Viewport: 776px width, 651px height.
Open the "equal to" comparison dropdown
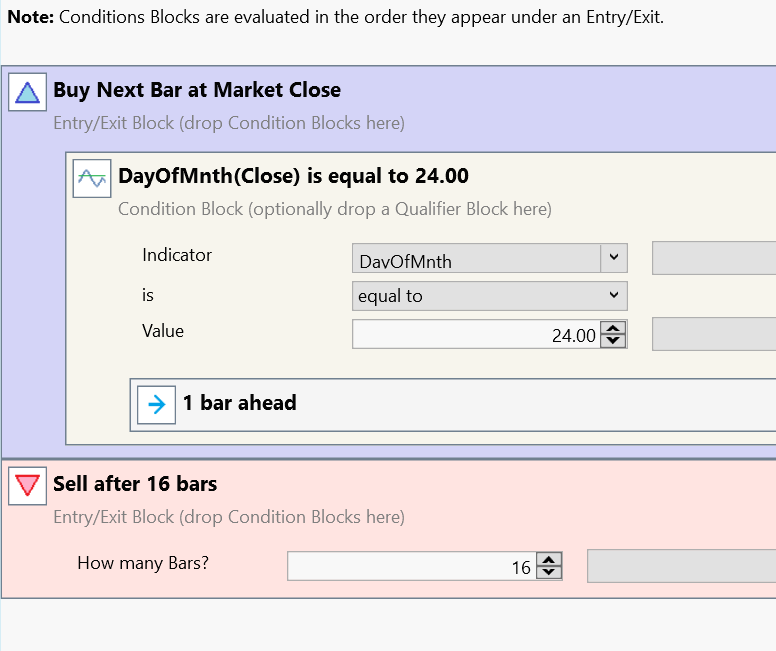click(x=490, y=296)
